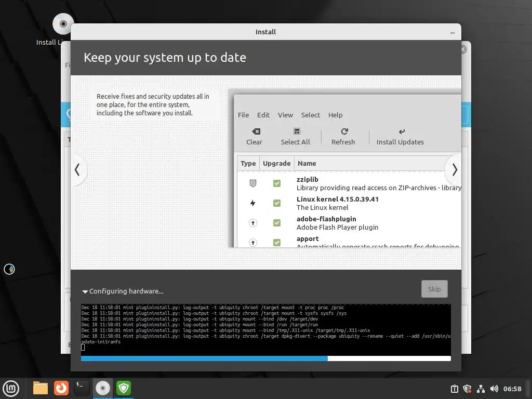Toggle the adobe-flashplugin upgrade checkbox

[x=277, y=222]
